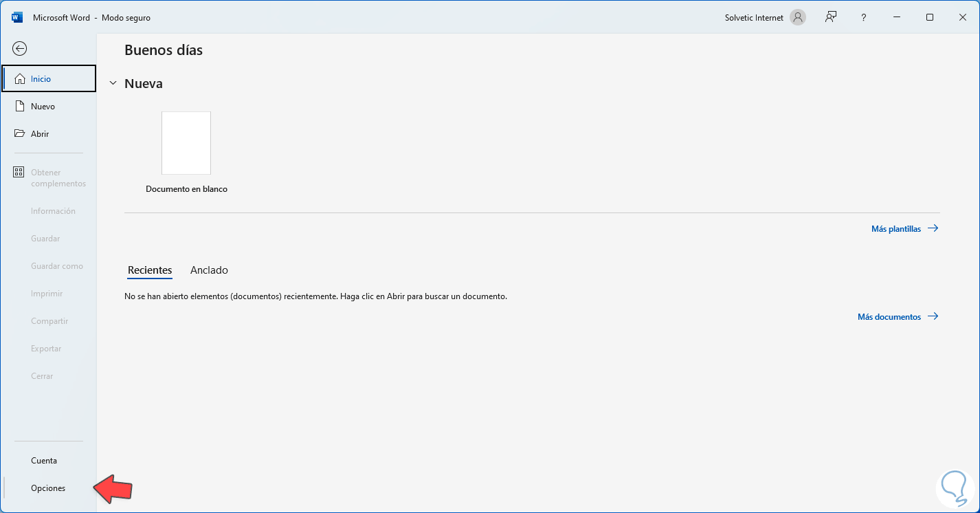This screenshot has width=980, height=513.
Task: Choose Exportar in the sidebar menu
Action: point(45,348)
